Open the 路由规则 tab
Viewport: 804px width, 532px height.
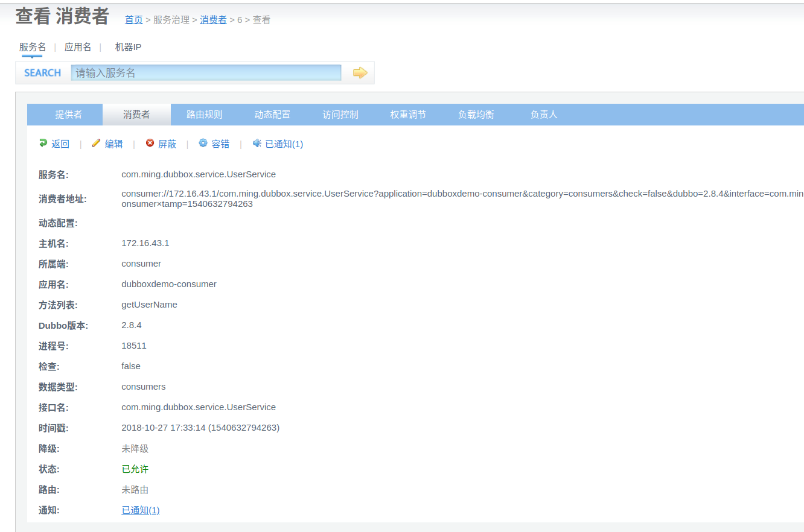(204, 114)
